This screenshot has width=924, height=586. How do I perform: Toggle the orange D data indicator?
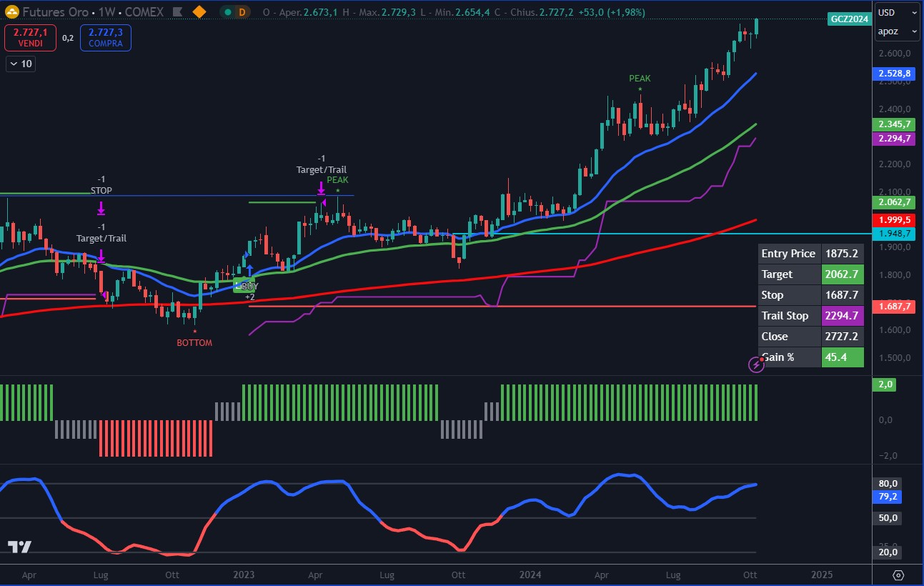tap(243, 12)
